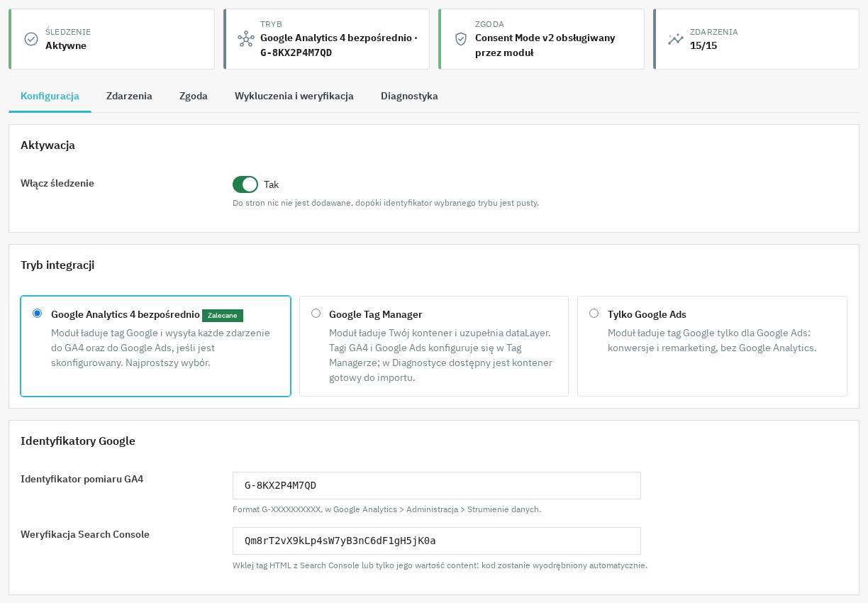Click the events chart icon
The image size is (868, 603).
tap(676, 39)
